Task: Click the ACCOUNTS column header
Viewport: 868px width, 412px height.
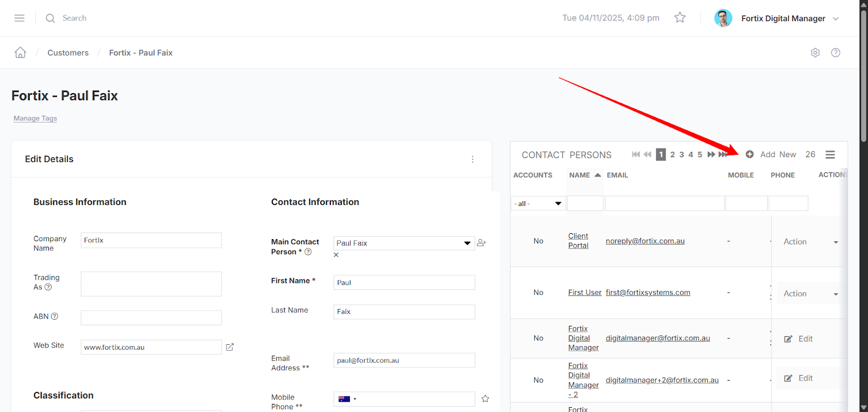Action: 533,175
